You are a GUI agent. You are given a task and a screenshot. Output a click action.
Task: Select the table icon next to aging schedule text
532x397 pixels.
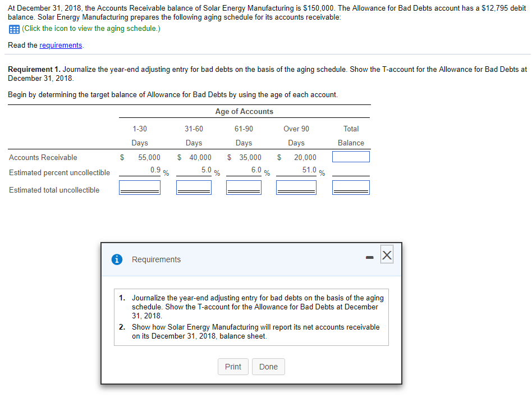pos(13,29)
